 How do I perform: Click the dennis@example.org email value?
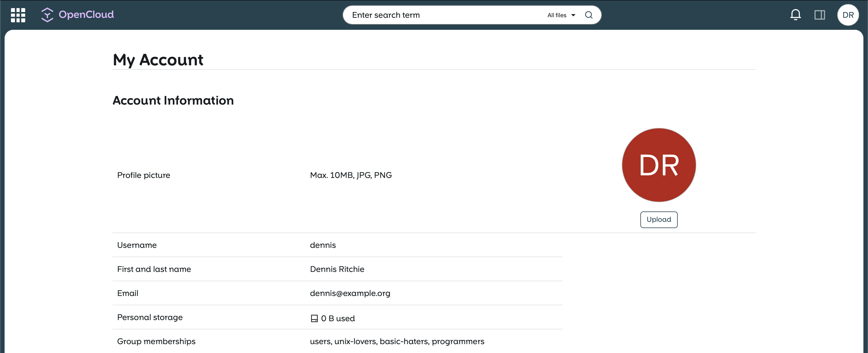coord(350,293)
